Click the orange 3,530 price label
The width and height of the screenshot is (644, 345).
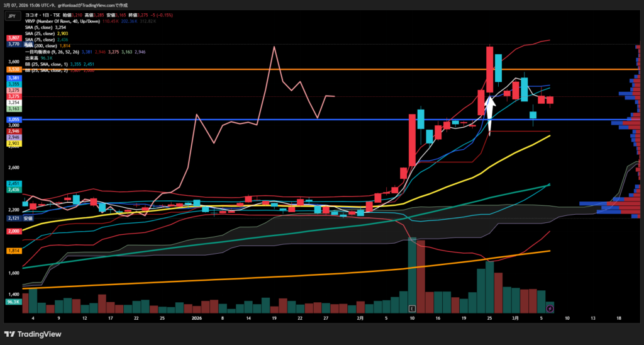click(x=13, y=69)
